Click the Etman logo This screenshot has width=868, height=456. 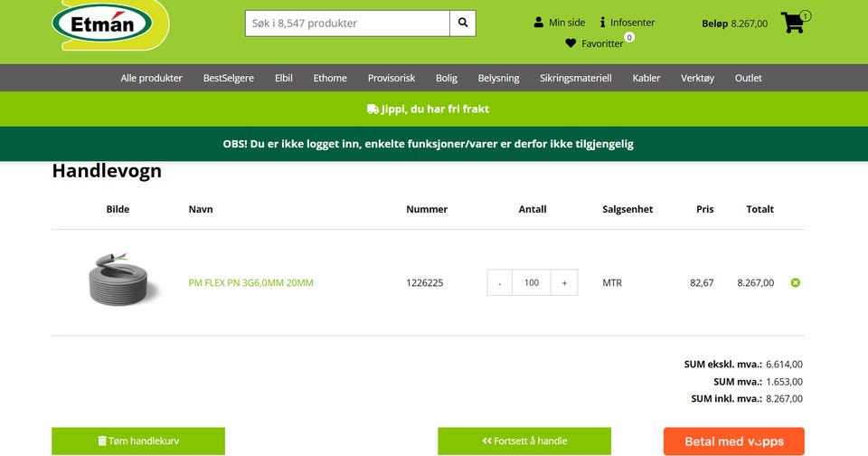tap(109, 24)
